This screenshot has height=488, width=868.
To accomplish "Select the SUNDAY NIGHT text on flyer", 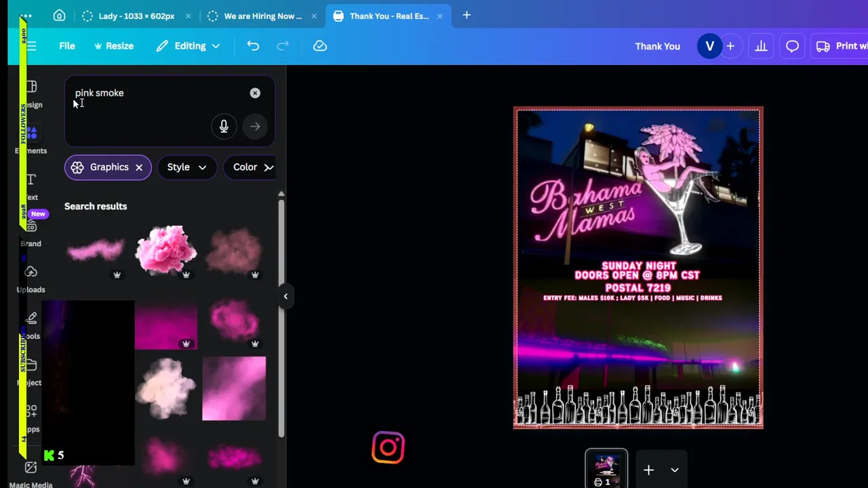I will pyautogui.click(x=639, y=266).
